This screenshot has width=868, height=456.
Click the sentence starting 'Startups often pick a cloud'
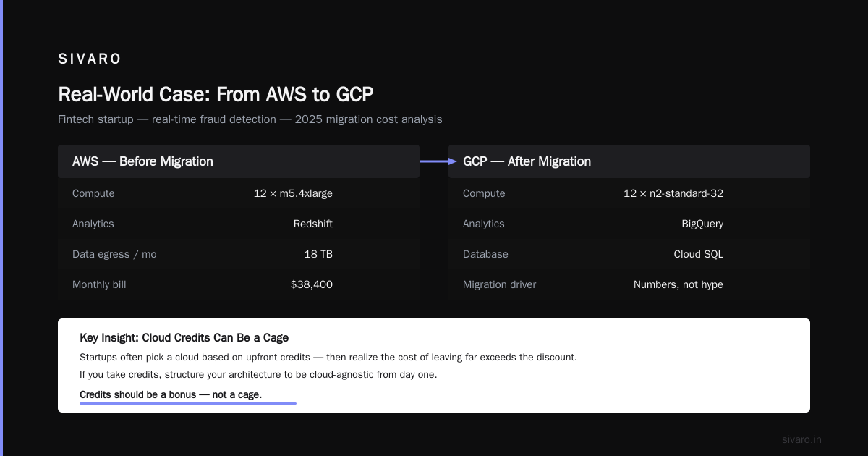coord(328,358)
